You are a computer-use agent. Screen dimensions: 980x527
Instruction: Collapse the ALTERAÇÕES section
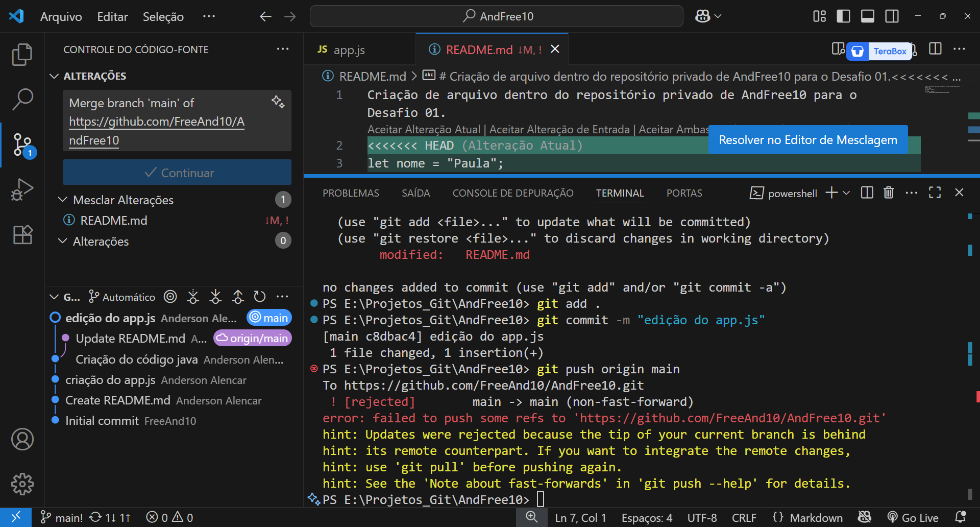(x=54, y=76)
